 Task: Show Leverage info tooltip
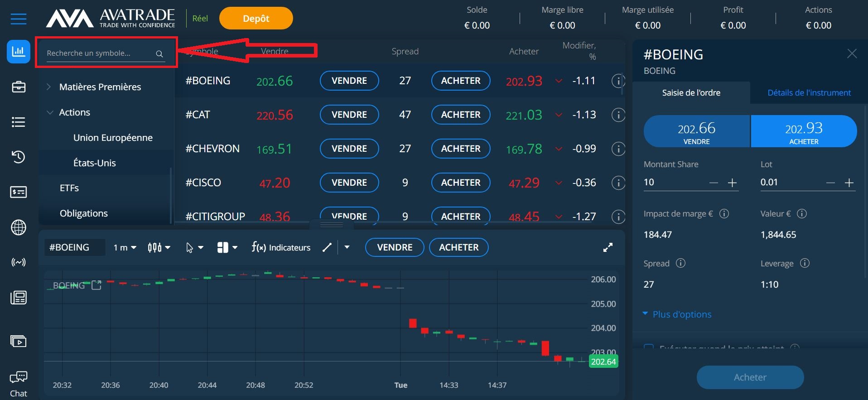point(805,263)
